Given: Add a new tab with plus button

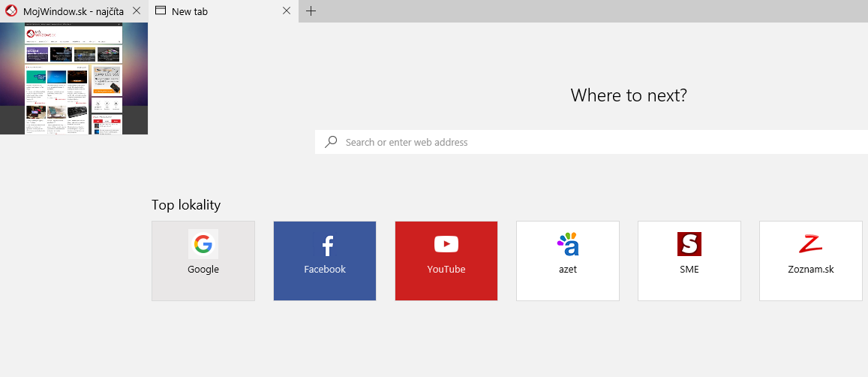Looking at the screenshot, I should [x=311, y=11].
